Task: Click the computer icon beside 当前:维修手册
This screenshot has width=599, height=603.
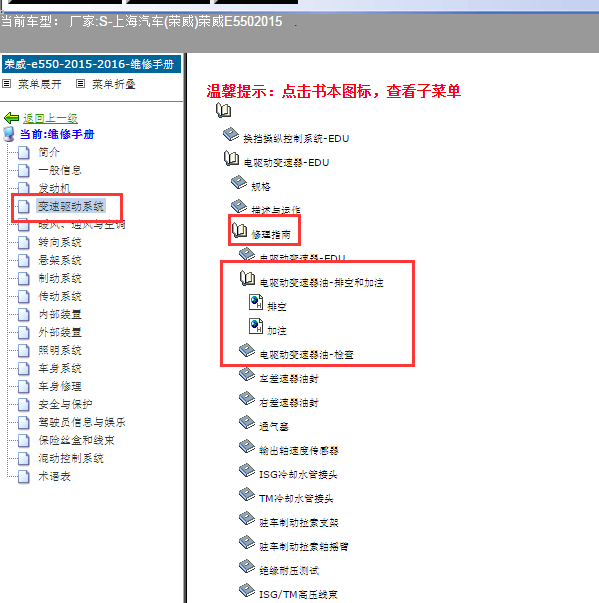Action: point(9,134)
